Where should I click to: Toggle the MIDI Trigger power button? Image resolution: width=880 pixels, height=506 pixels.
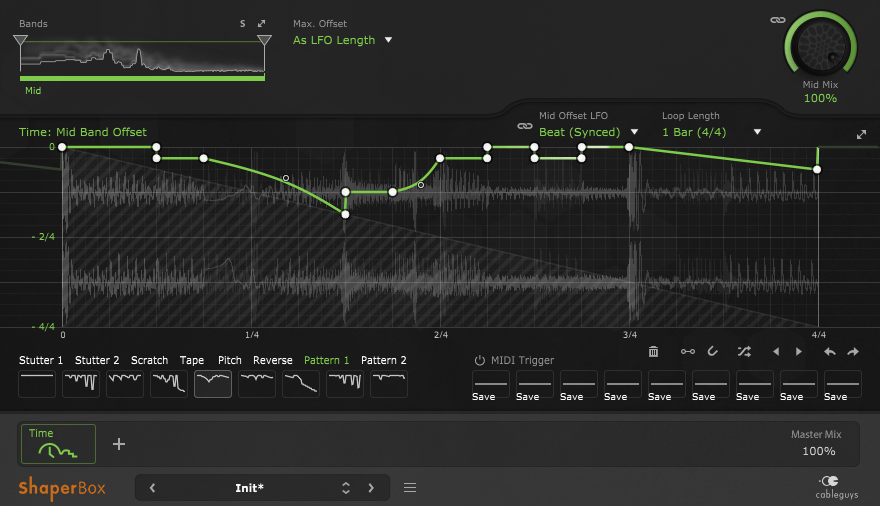(479, 360)
